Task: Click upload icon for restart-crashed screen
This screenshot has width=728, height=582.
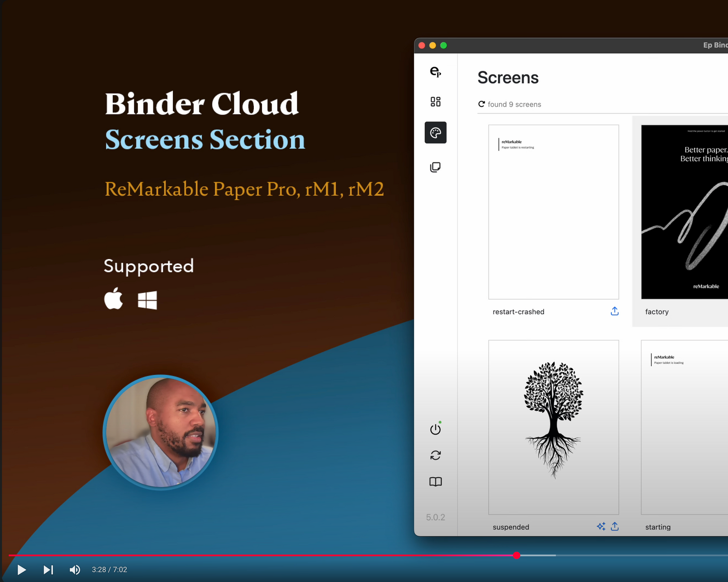Action: (x=614, y=311)
